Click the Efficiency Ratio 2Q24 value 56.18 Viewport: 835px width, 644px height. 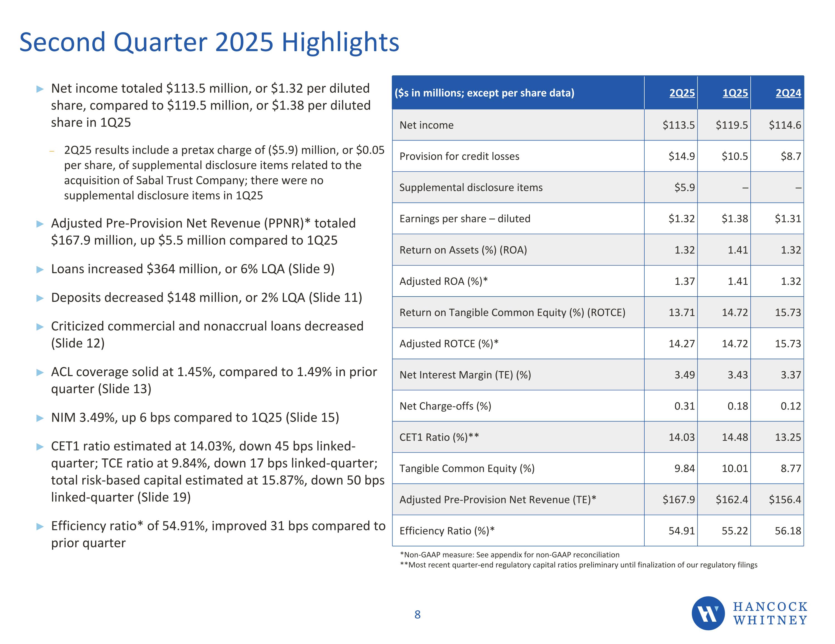tap(788, 531)
